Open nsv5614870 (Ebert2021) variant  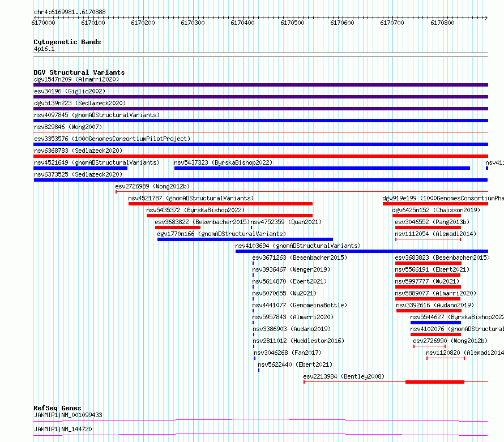point(289,281)
